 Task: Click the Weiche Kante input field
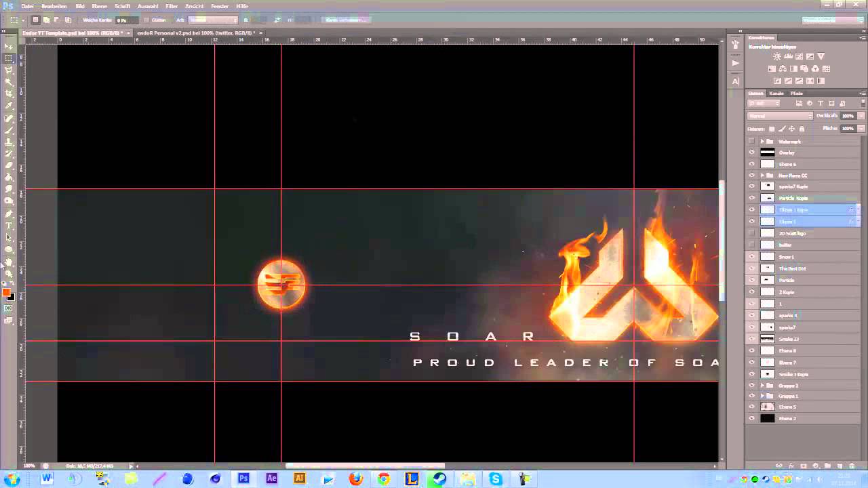(x=129, y=20)
